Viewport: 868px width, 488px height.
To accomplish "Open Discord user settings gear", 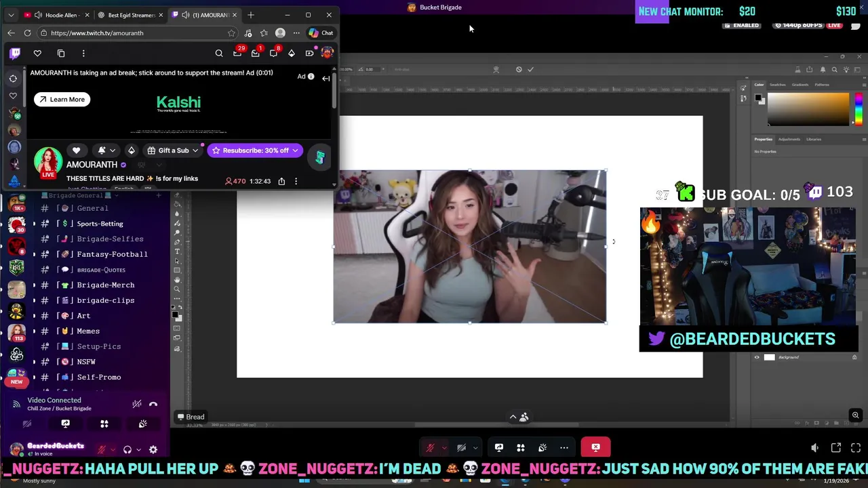I will tap(153, 449).
